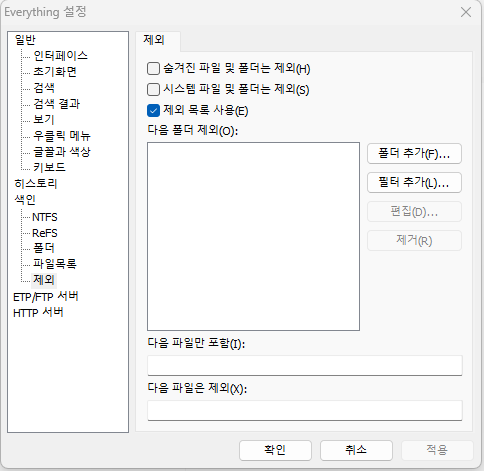The image size is (484, 471).
Task: Click the 폴더 추가(F)... button
Action: pos(414,154)
